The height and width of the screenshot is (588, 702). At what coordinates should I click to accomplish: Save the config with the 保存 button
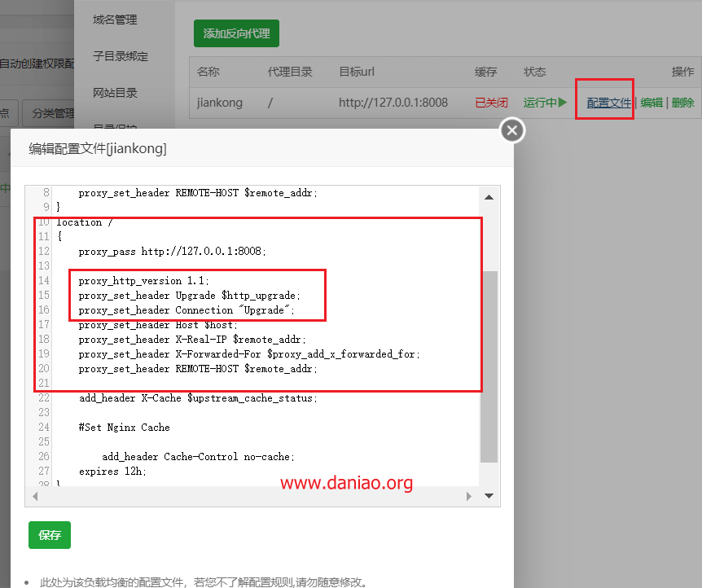pyautogui.click(x=50, y=535)
